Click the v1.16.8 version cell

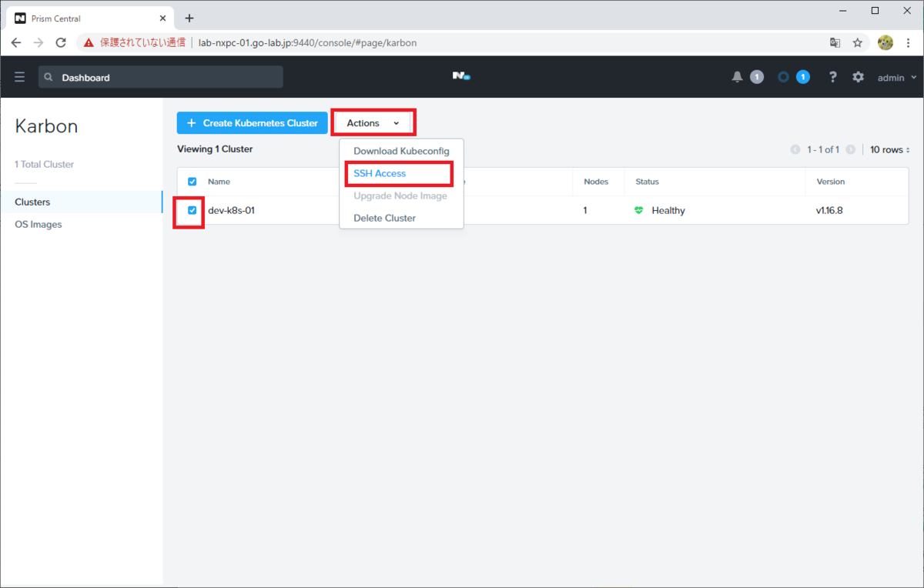tap(829, 210)
